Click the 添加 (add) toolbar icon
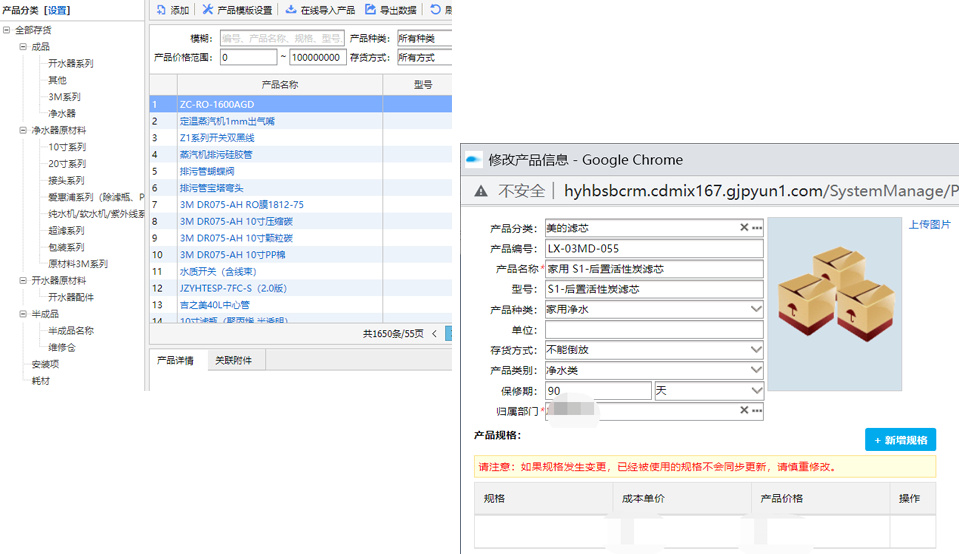This screenshot has width=959, height=554. [x=161, y=10]
